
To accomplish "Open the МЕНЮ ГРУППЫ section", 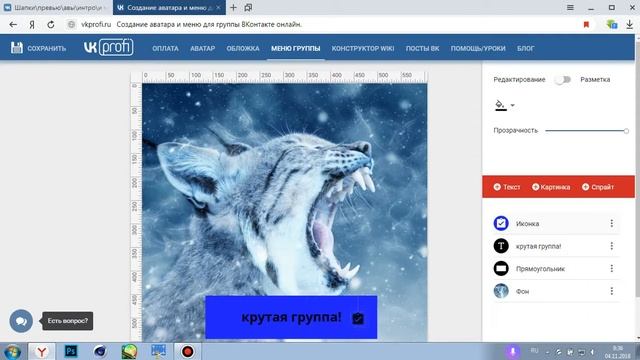I will pyautogui.click(x=296, y=48).
